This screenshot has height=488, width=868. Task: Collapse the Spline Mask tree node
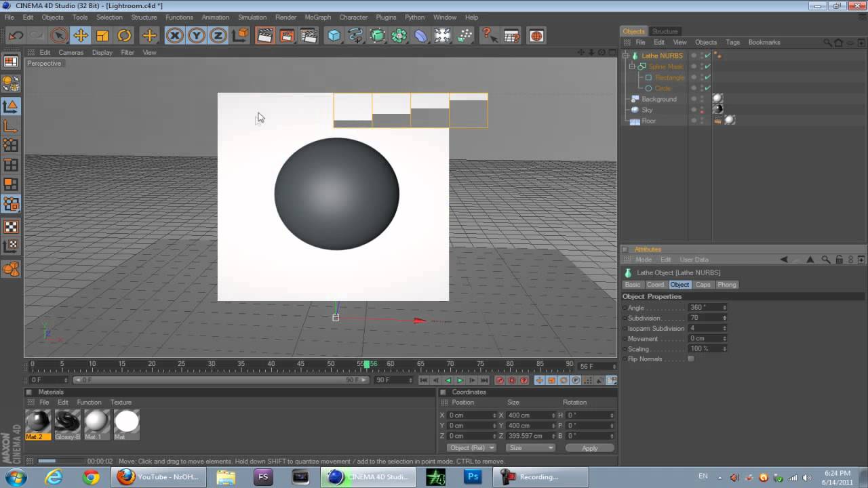(x=632, y=66)
